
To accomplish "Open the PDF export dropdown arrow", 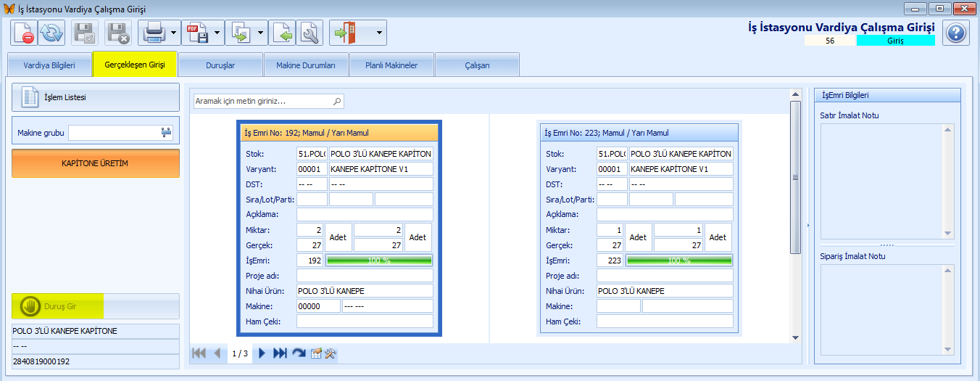I will [217, 33].
